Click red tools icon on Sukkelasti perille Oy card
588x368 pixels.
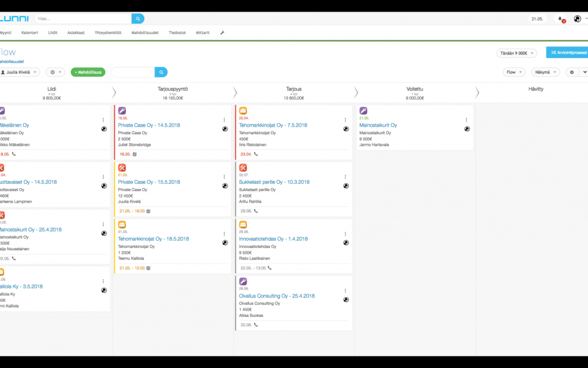point(243,167)
